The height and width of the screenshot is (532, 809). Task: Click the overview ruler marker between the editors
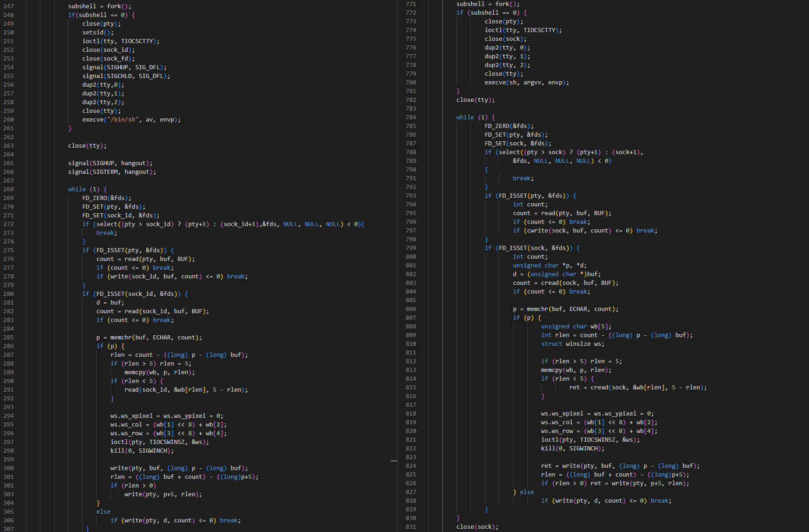(394, 460)
